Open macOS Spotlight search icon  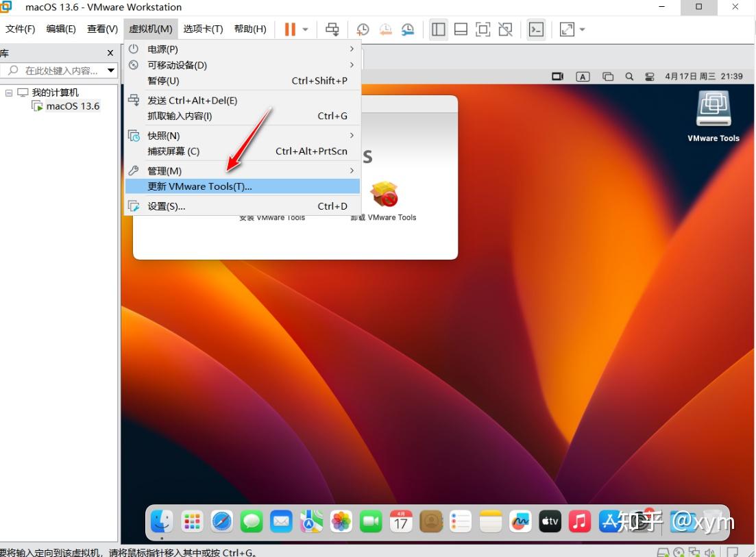tap(629, 77)
